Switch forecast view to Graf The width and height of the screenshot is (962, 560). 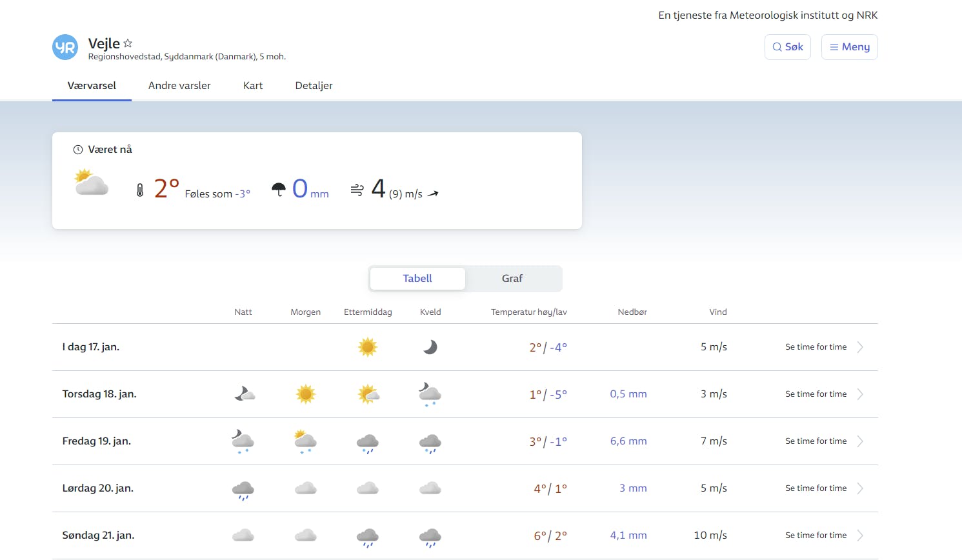[x=512, y=279]
